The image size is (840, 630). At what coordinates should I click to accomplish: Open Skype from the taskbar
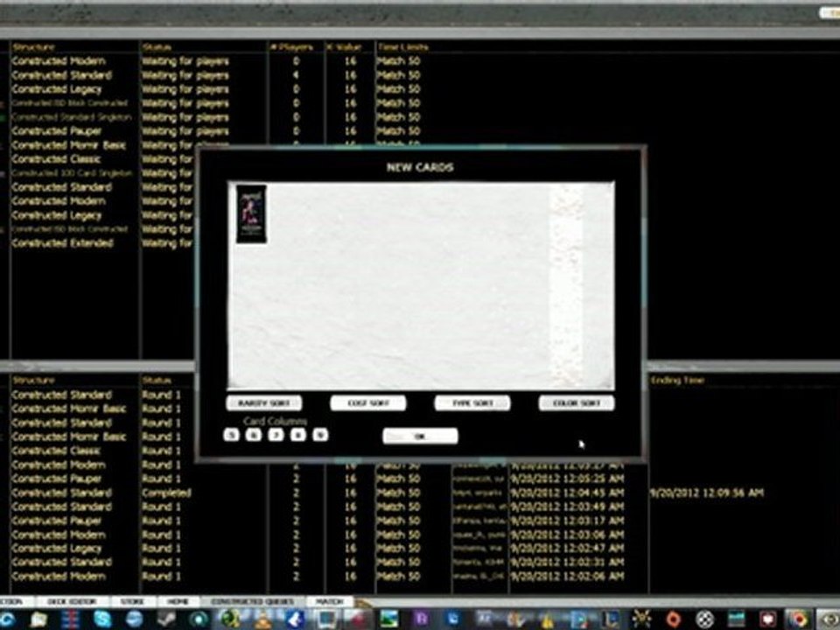click(x=101, y=619)
